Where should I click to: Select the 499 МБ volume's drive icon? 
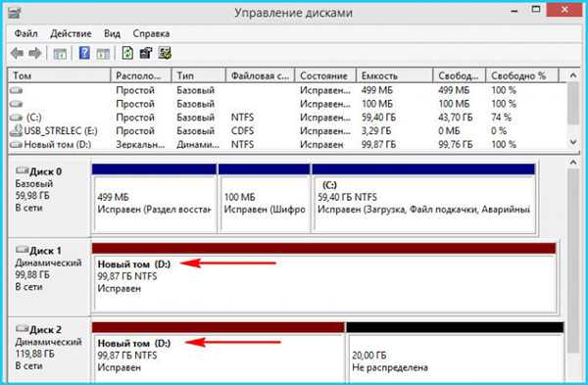coord(17,90)
